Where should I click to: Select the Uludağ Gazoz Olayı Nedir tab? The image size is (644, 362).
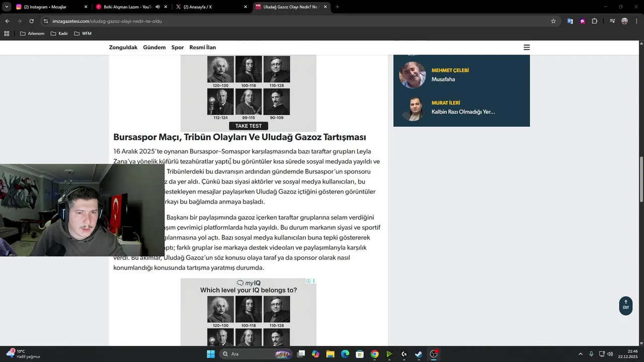(291, 7)
